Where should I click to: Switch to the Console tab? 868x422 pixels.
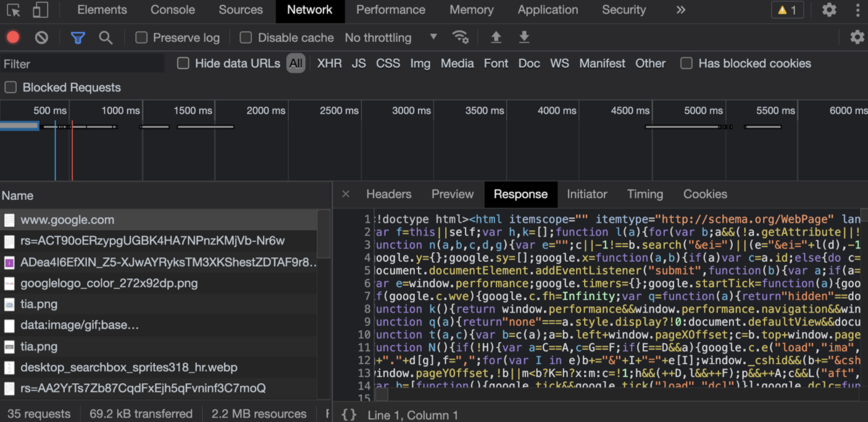point(173,10)
